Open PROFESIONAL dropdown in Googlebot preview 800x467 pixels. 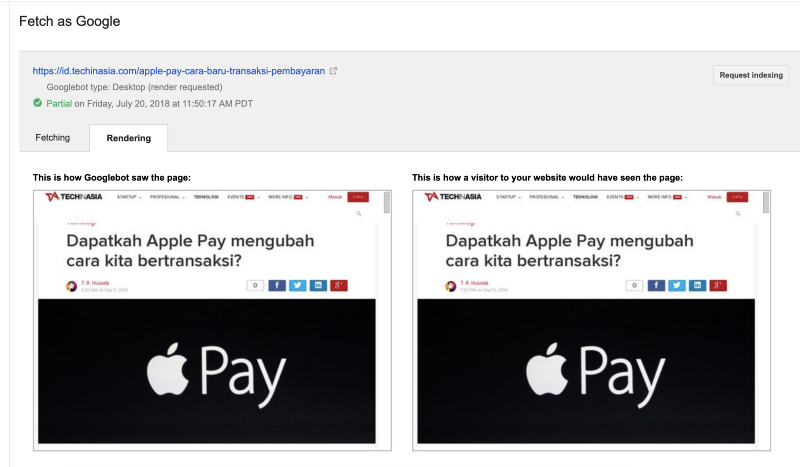167,197
